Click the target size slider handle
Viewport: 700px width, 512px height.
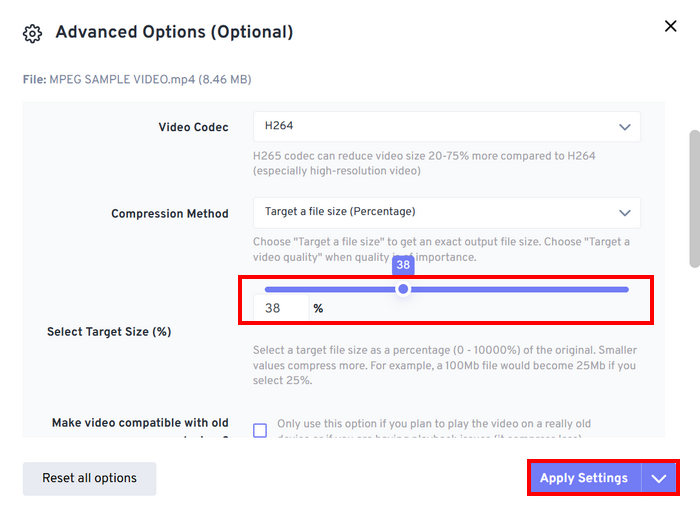pos(403,289)
